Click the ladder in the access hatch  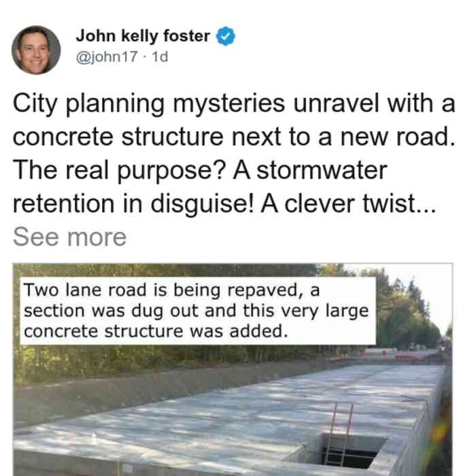coord(341,434)
